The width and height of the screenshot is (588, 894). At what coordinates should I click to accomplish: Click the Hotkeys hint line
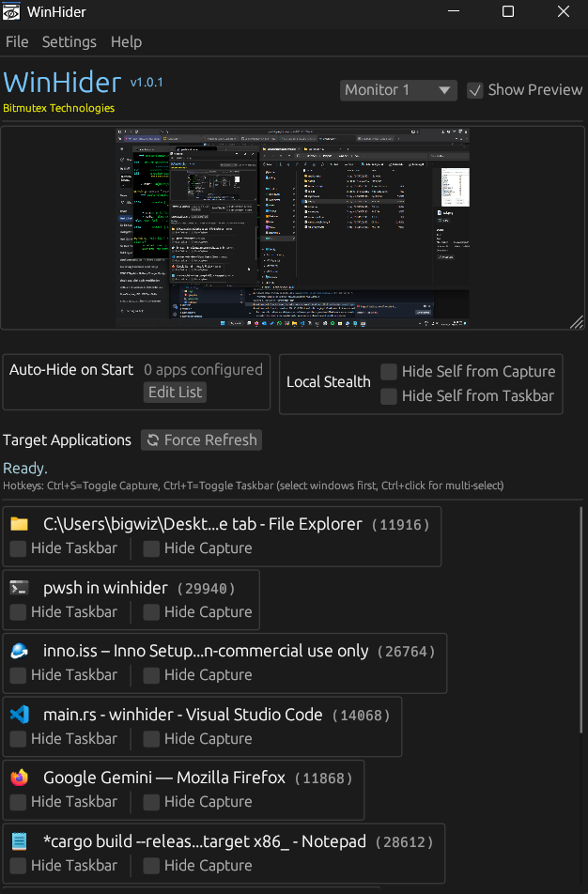(254, 486)
